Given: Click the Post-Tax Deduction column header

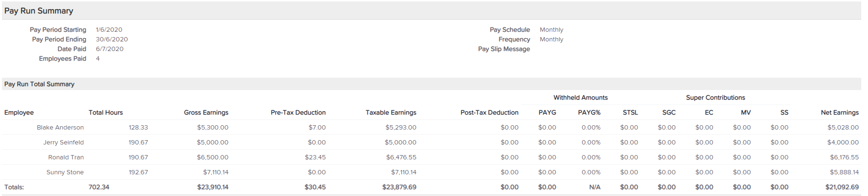Looking at the screenshot, I should 489,112.
